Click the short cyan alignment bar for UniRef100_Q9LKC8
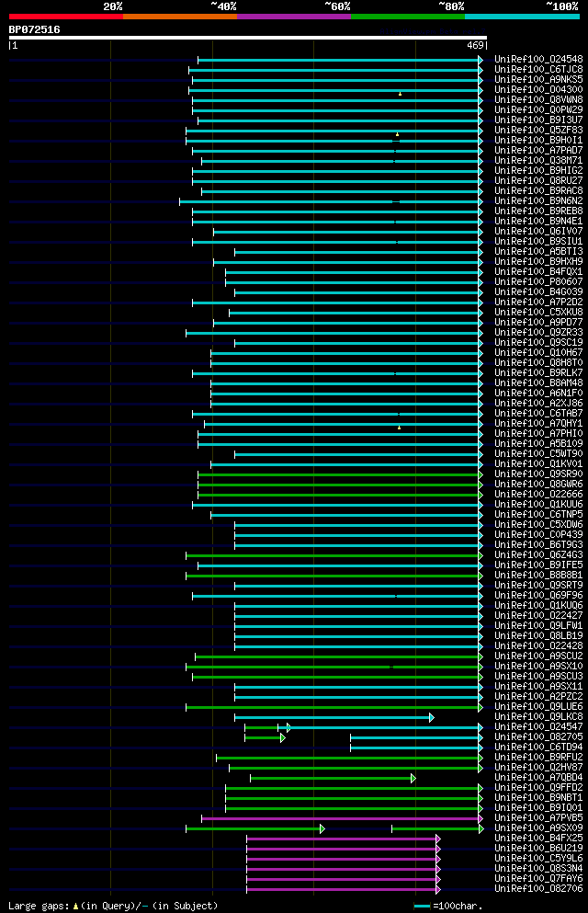 [334, 718]
